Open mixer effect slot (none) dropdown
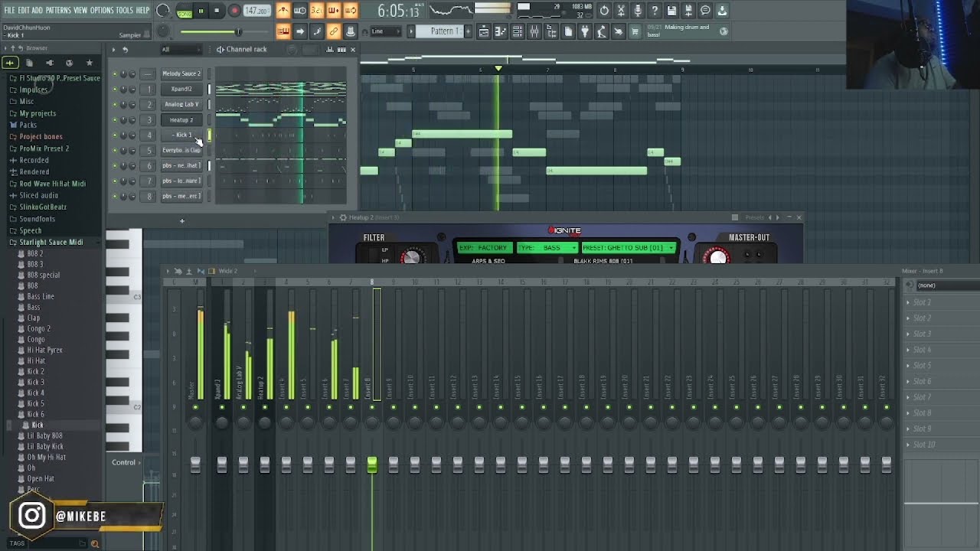 click(x=946, y=285)
